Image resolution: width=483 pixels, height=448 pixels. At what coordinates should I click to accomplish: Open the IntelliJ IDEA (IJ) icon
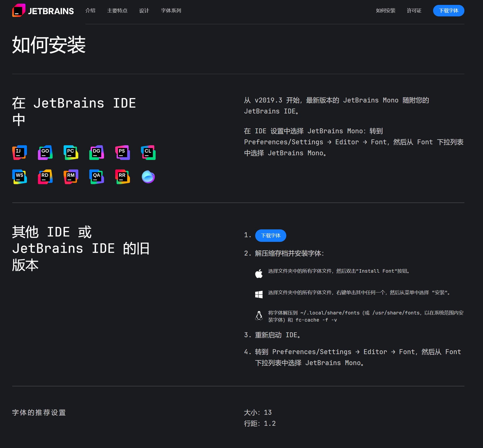[x=20, y=153]
